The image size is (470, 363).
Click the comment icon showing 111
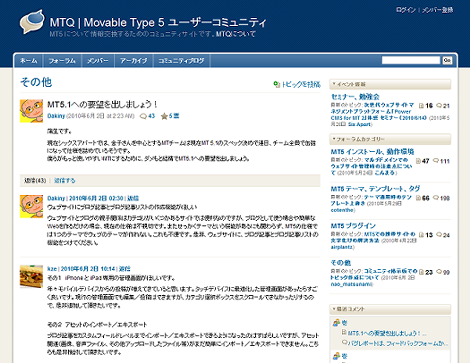pyautogui.click(x=436, y=161)
